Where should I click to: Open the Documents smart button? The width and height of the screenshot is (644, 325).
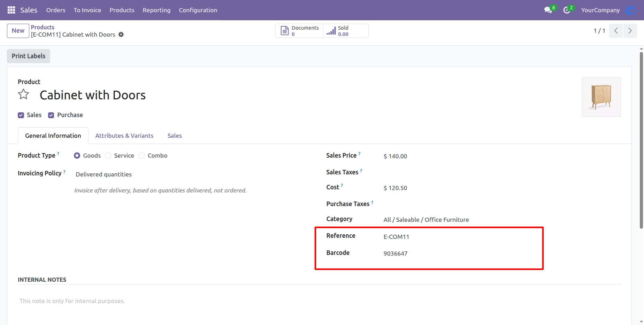coord(300,31)
